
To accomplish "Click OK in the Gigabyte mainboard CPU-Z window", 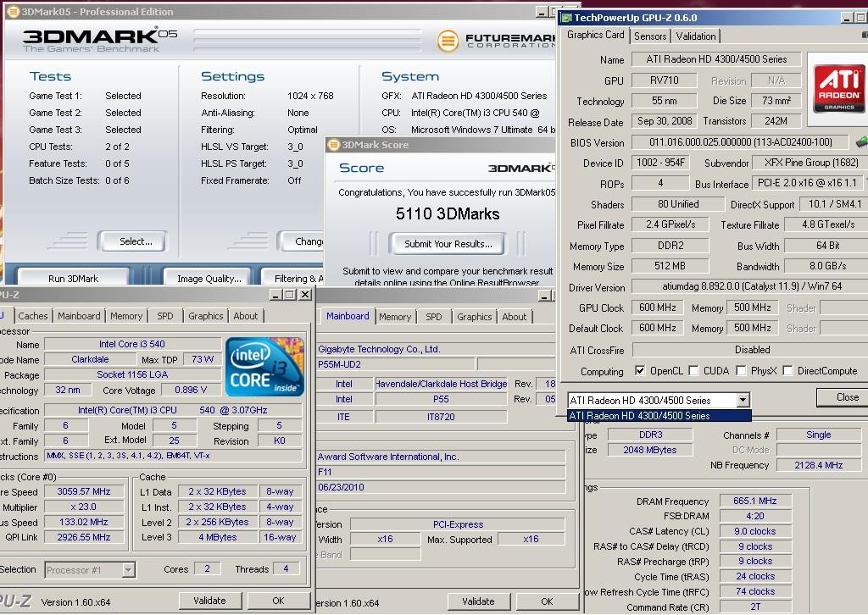I will click(547, 601).
